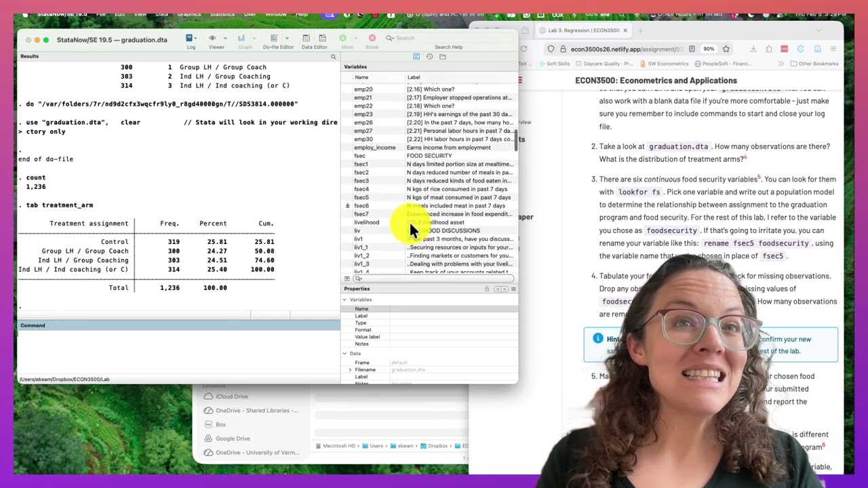
Task: Expand the Filename row in Properties
Action: pyautogui.click(x=350, y=370)
